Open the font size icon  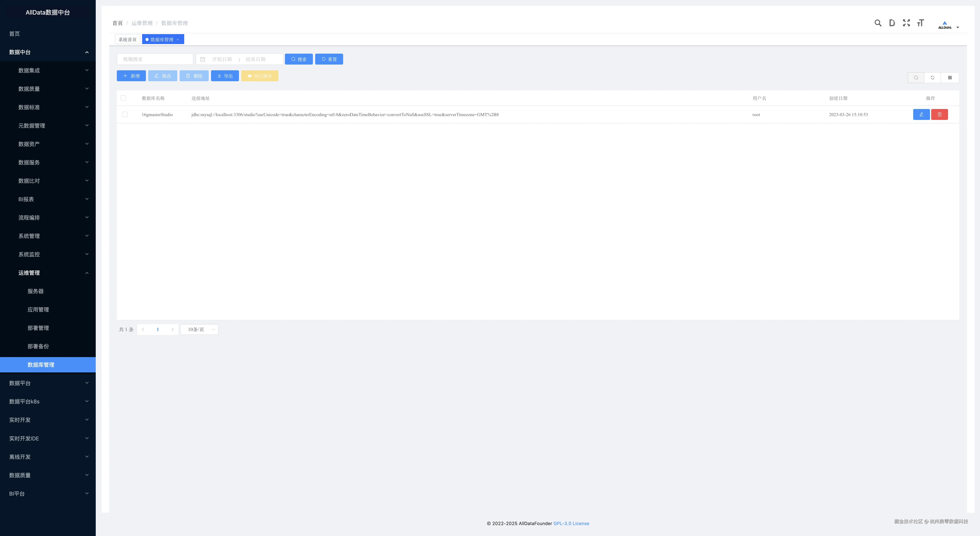click(920, 23)
